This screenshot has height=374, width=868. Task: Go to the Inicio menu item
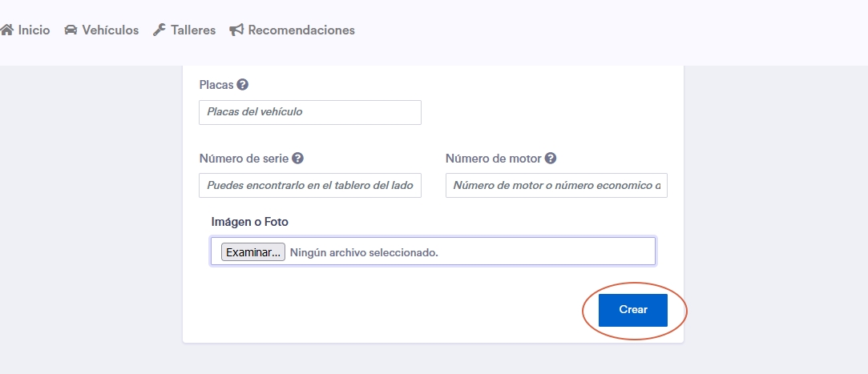(34, 30)
